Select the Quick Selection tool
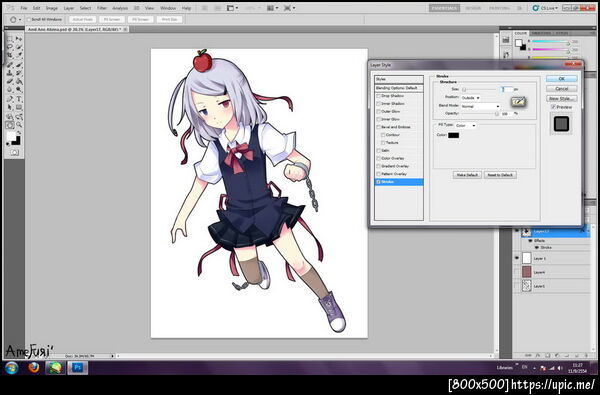This screenshot has width=600, height=395. [x=19, y=47]
